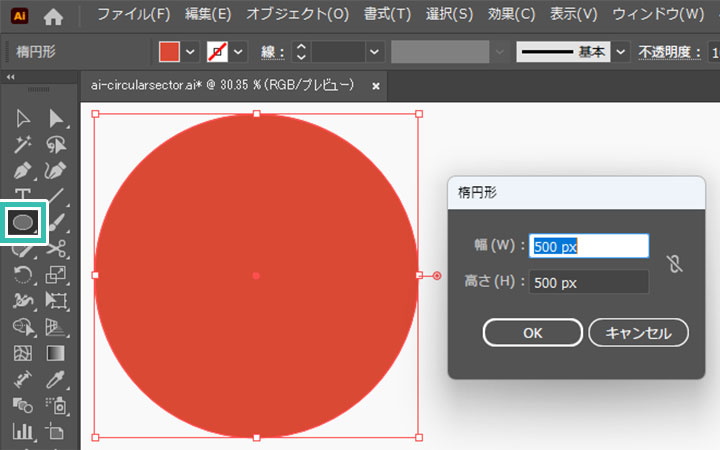This screenshot has height=450, width=720.
Task: Pick the Gradient tool
Action: [56, 353]
